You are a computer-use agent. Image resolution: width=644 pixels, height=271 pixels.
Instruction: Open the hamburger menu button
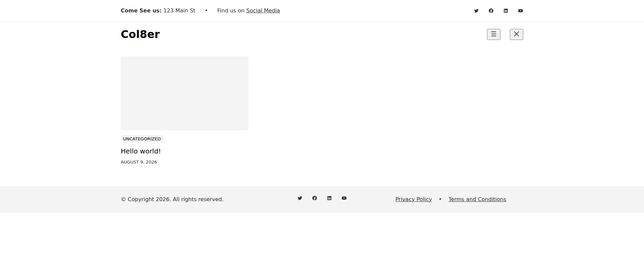click(494, 34)
